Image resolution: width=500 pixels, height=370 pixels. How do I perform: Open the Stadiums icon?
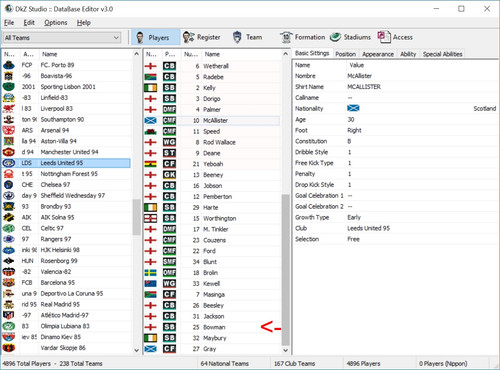tap(335, 37)
